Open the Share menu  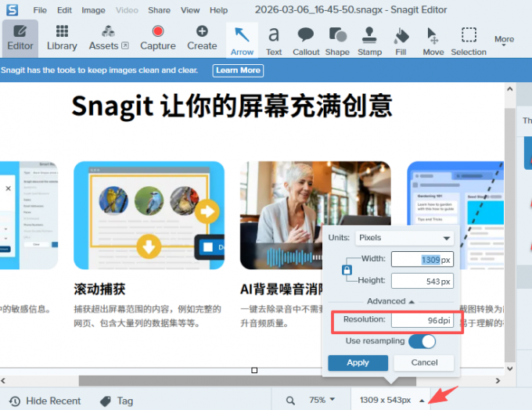pyautogui.click(x=159, y=10)
